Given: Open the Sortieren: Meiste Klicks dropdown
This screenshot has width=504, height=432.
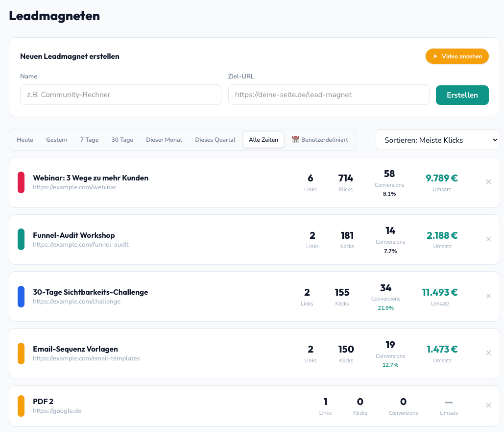Looking at the screenshot, I should pos(437,140).
